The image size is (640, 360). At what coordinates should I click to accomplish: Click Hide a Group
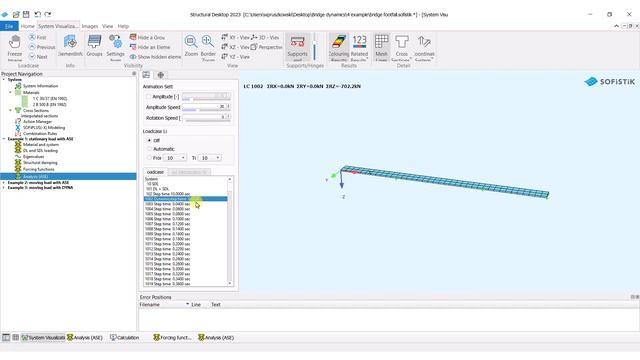click(x=147, y=37)
